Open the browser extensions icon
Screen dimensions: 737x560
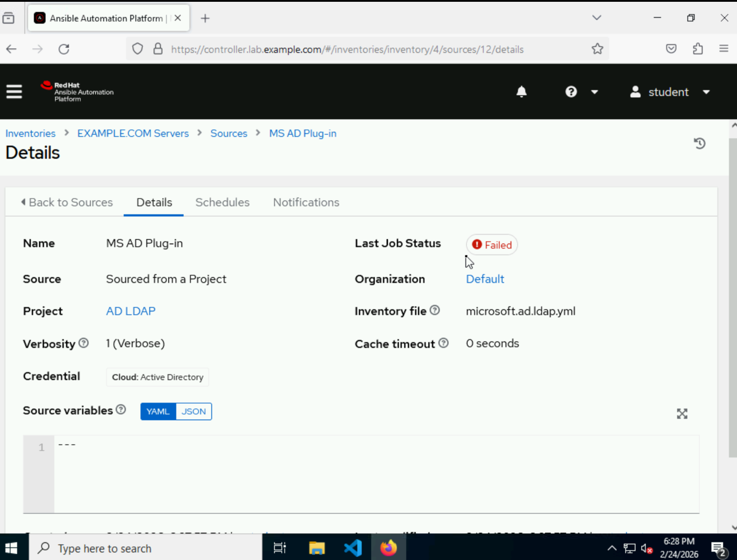tap(698, 49)
